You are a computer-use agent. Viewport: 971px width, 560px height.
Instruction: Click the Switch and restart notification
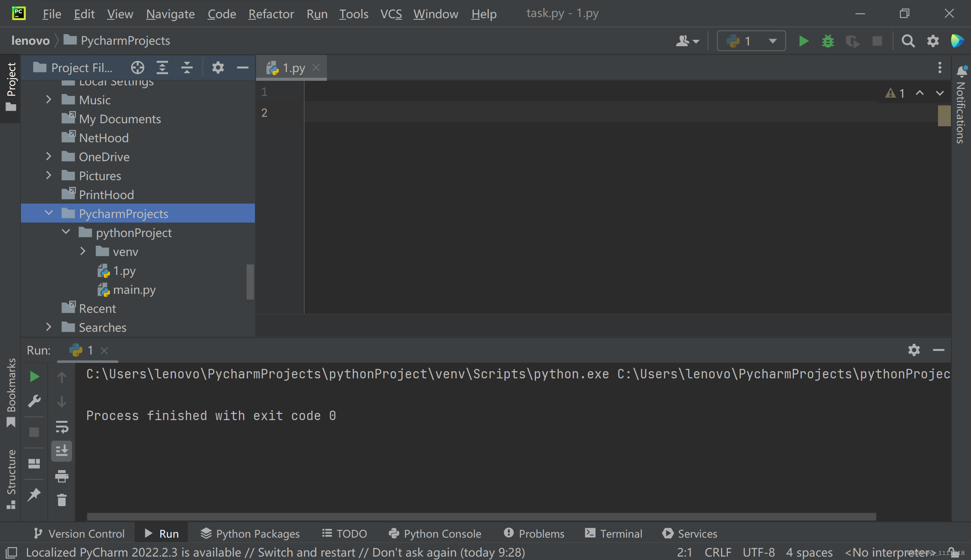pyautogui.click(x=306, y=552)
